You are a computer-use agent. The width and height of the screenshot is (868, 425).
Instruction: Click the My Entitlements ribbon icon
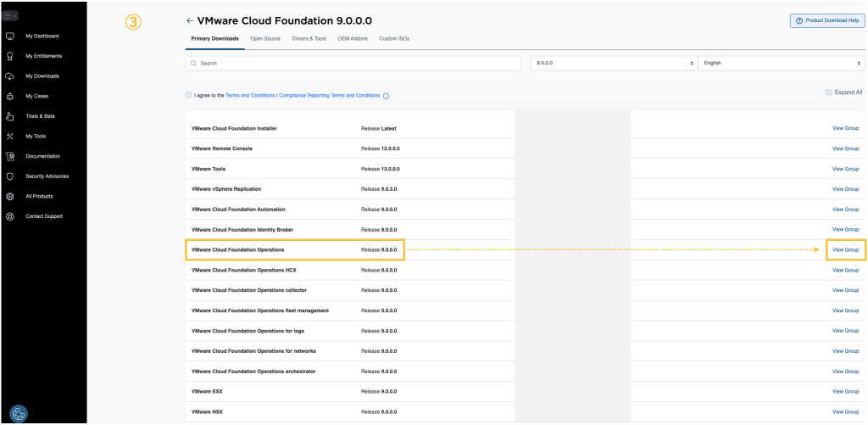coord(9,56)
